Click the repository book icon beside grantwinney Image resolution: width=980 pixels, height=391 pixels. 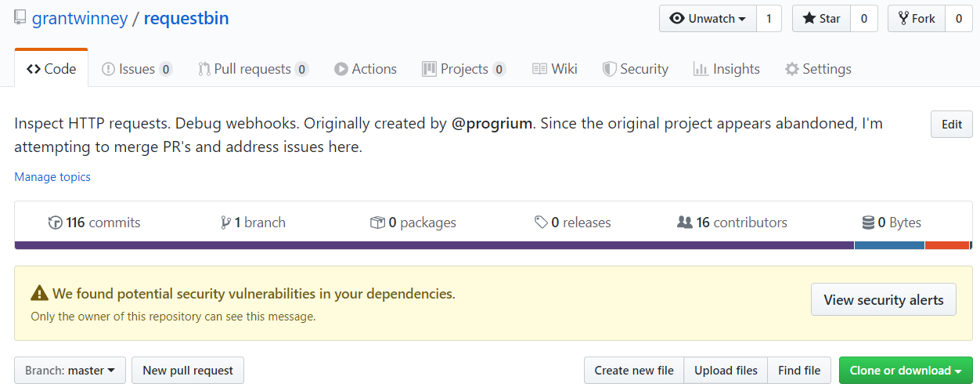tap(20, 19)
